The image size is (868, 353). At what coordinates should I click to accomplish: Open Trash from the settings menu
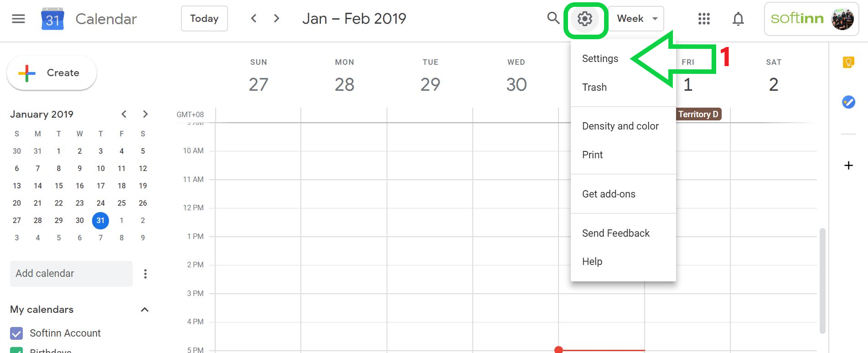tap(594, 87)
